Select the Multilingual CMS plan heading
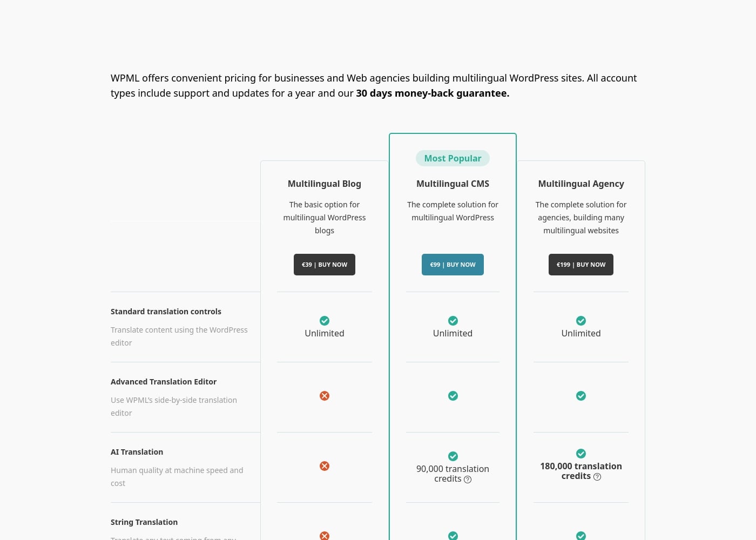756x540 pixels. click(453, 184)
